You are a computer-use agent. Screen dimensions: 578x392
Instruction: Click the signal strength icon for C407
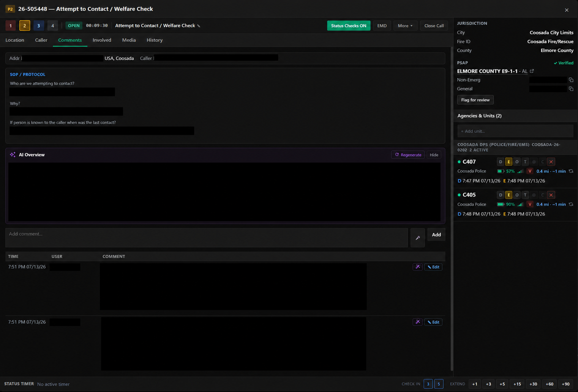pos(520,171)
